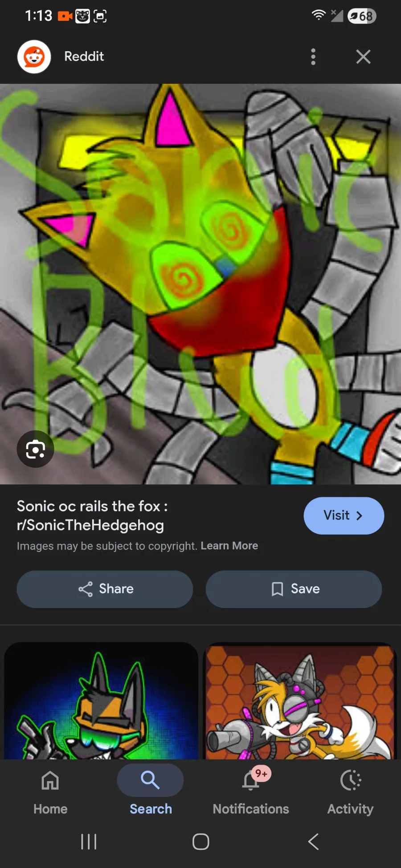Tap the Visit button
Viewport: 401px width, 868px height.
[x=344, y=515]
